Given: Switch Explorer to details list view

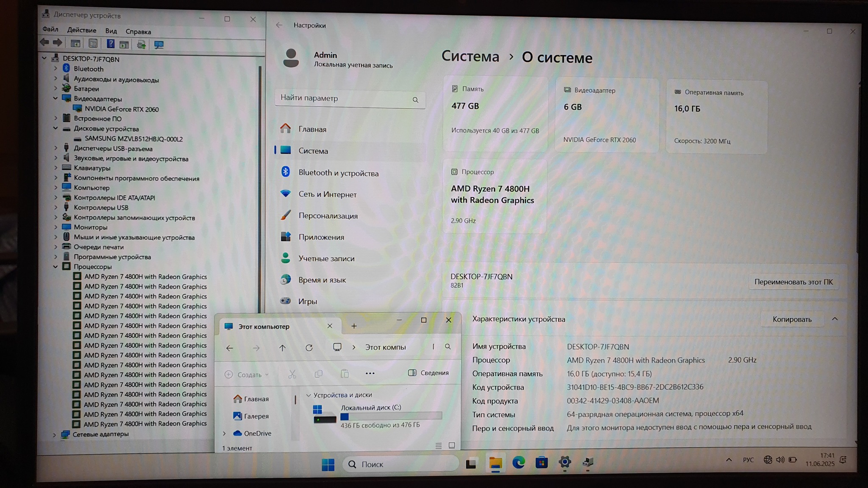Looking at the screenshot, I should [438, 446].
